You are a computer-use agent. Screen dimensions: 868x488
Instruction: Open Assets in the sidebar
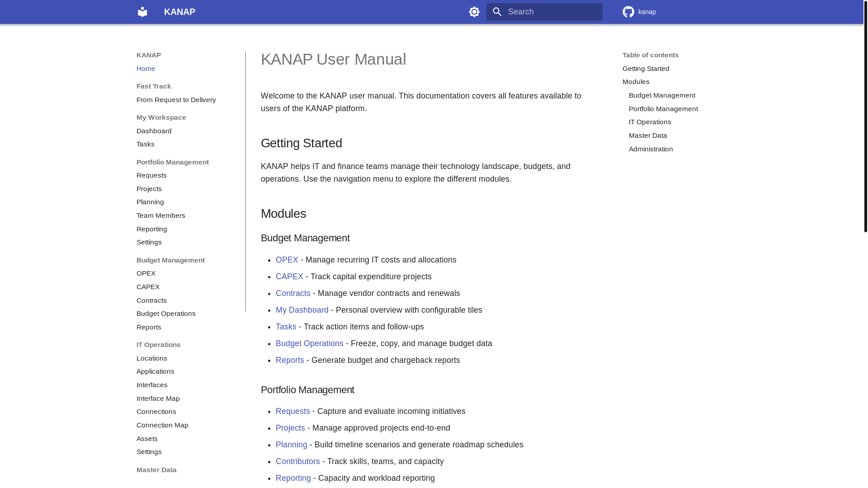click(x=147, y=439)
